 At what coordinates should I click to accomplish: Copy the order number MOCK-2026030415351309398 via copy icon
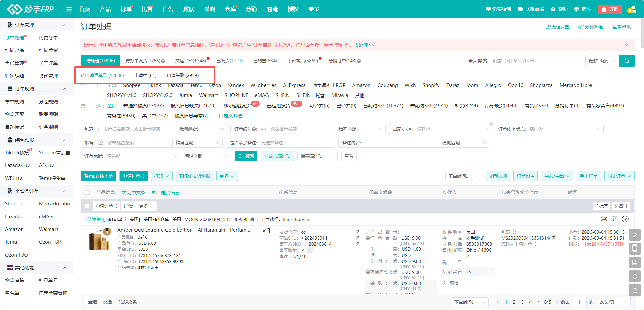tap(253, 220)
